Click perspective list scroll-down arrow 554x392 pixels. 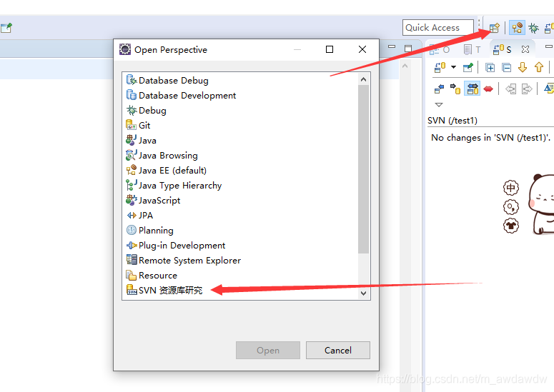(363, 293)
